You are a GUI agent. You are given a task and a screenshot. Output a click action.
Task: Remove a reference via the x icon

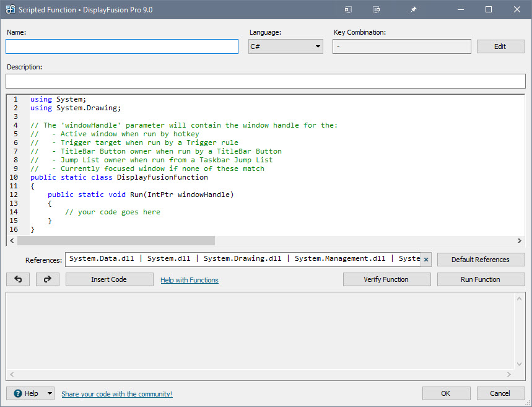click(x=425, y=259)
